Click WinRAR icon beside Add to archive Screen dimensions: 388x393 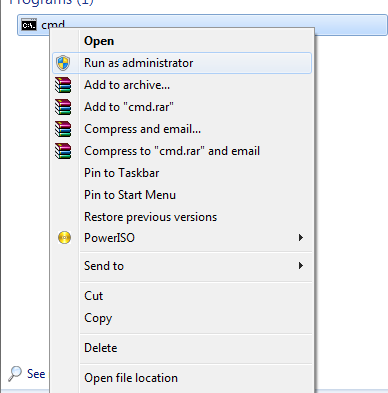pos(63,85)
